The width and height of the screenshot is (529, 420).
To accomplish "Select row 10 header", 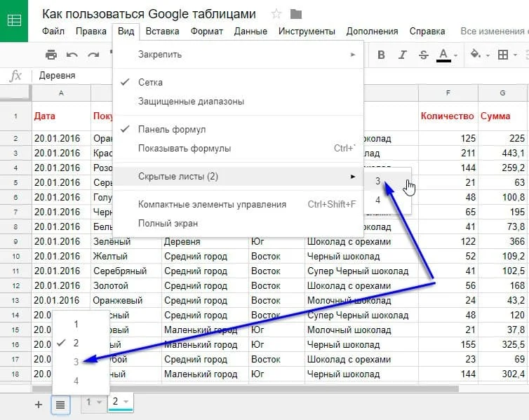I will point(16,256).
